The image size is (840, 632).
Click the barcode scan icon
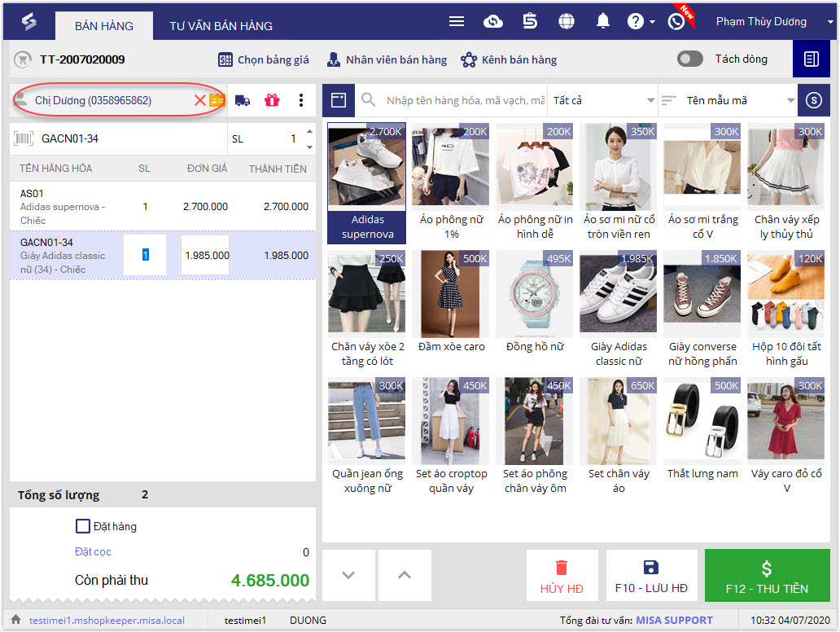coord(24,138)
